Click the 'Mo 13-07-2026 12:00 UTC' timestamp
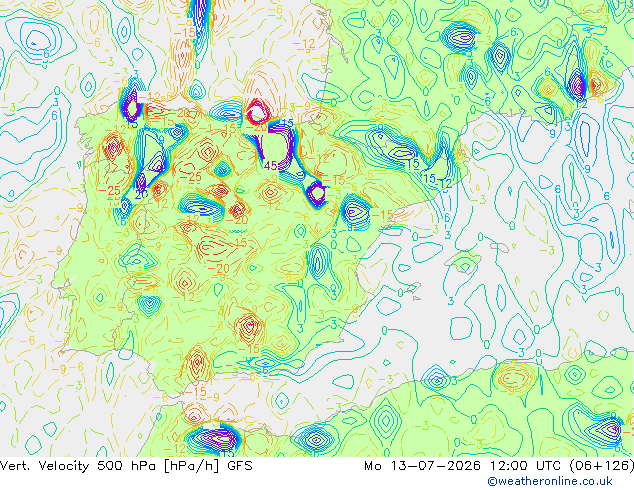 464,466
